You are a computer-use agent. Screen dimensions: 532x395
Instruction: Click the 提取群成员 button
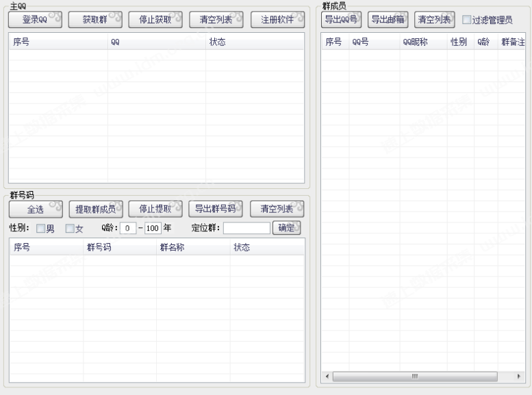tap(96, 209)
